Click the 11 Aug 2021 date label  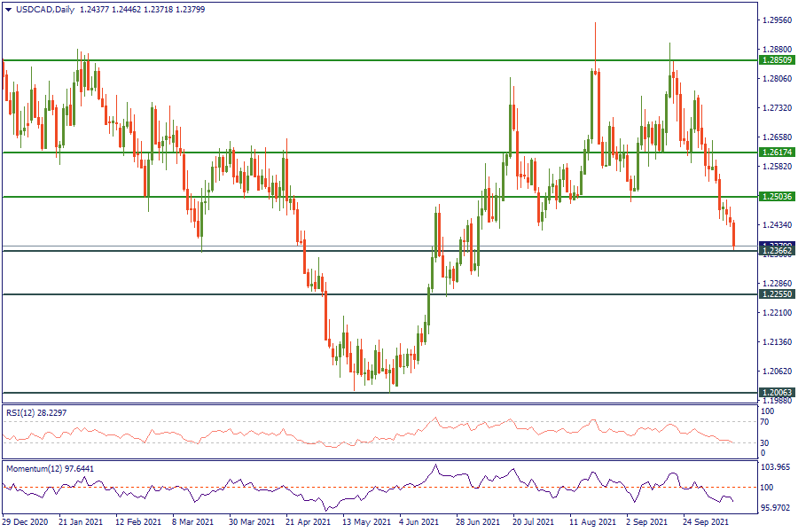click(x=591, y=523)
